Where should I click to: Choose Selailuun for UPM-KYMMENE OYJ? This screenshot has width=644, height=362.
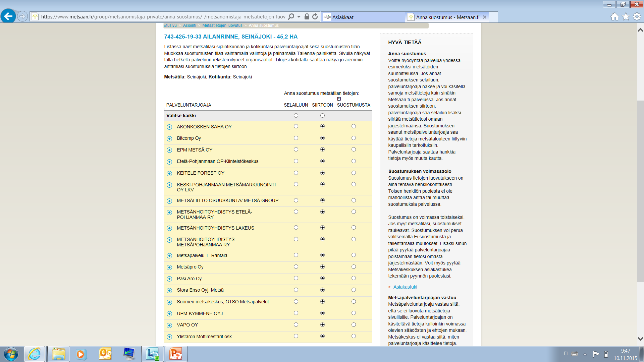pos(296,313)
